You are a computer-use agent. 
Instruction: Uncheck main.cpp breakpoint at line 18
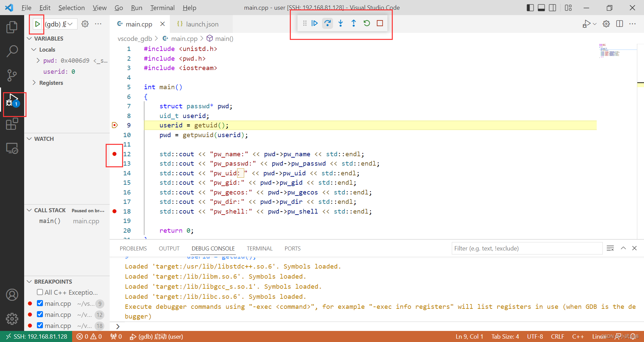(x=40, y=325)
